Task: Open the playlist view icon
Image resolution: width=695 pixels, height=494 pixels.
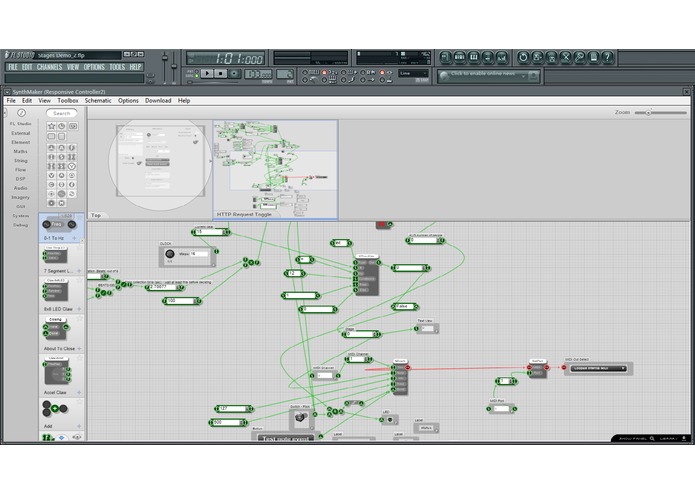Action: coord(445,57)
